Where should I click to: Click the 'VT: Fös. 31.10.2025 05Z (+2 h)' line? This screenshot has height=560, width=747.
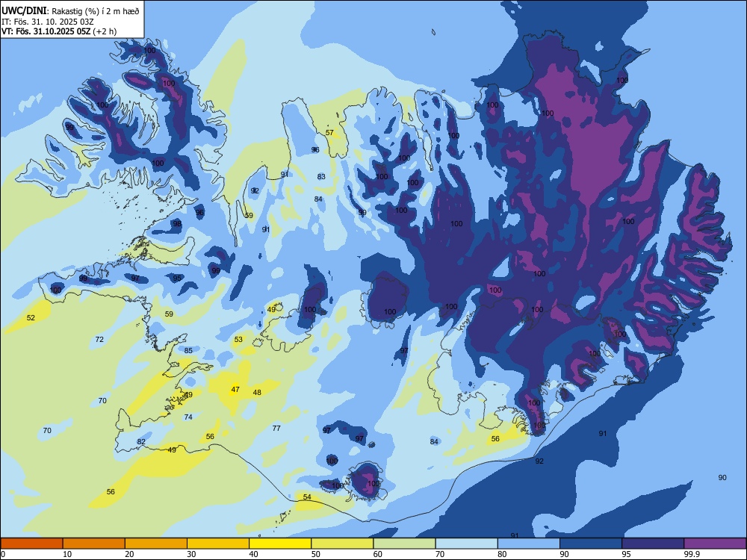pyautogui.click(x=59, y=31)
